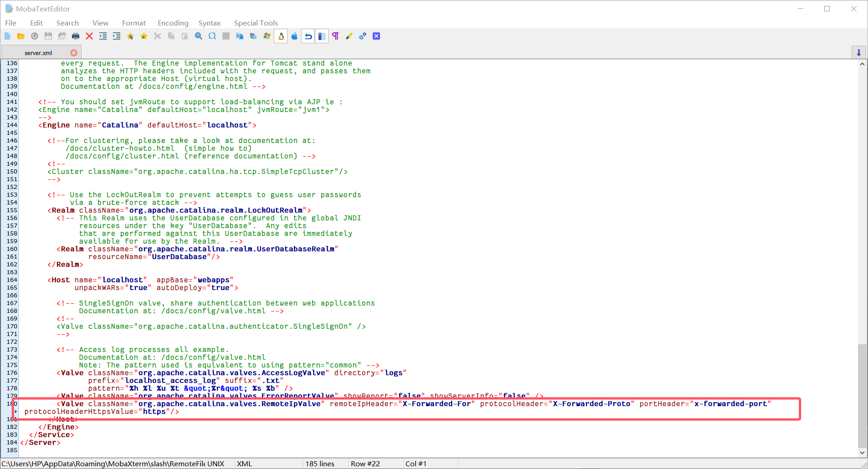Screen dimensions: 868x469
Task: Save the file with floppy icon
Action: (48, 36)
